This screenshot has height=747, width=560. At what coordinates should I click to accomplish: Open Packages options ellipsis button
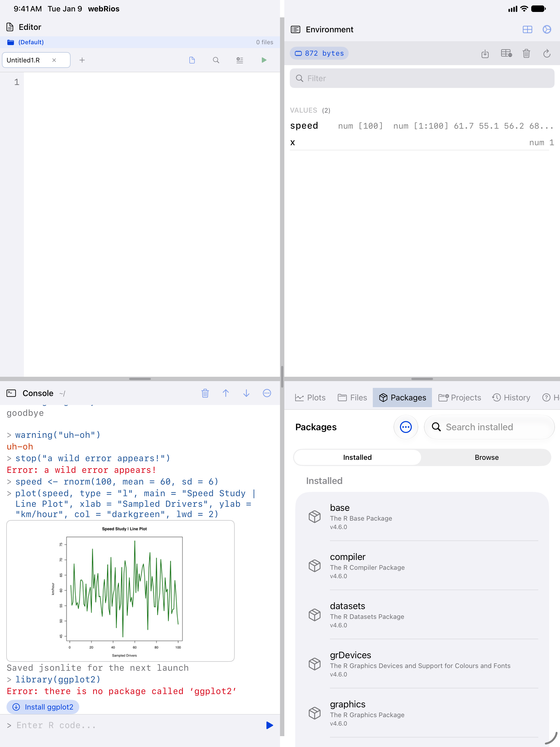(x=406, y=427)
